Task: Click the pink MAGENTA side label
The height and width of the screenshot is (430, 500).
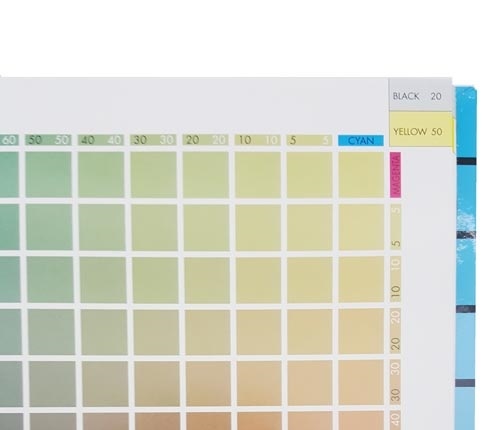Action: pyautogui.click(x=395, y=175)
